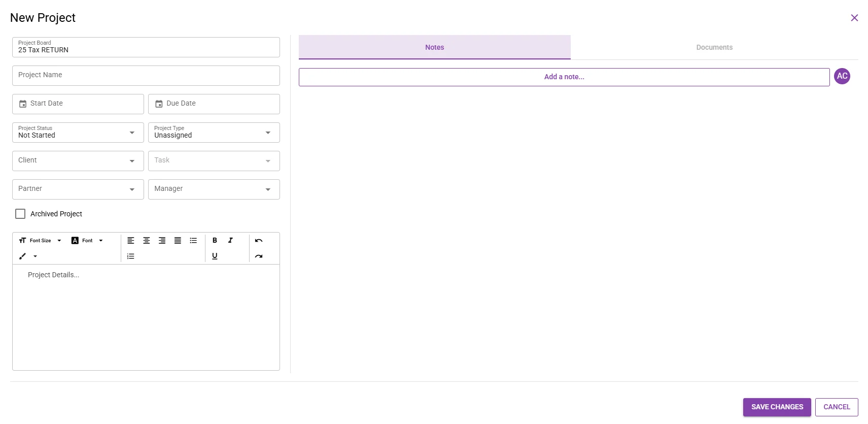Click the Project Name input field
This screenshot has width=868, height=424.
(x=146, y=76)
